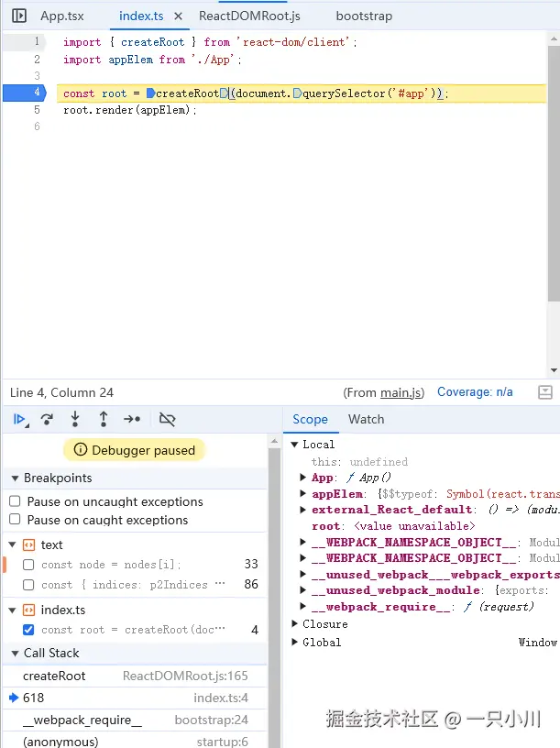The height and width of the screenshot is (748, 560).
Task: Select the 618 call stack frame
Action: (135, 698)
